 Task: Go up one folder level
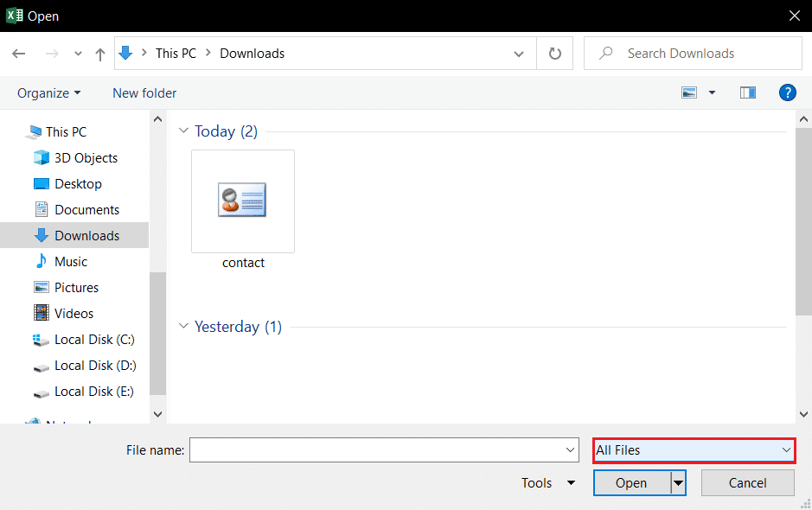[99, 53]
